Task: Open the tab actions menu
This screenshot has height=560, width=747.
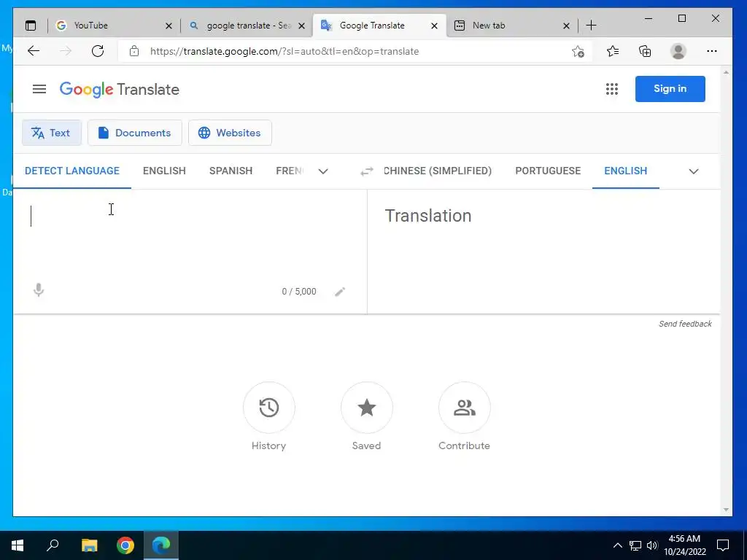Action: tap(31, 26)
